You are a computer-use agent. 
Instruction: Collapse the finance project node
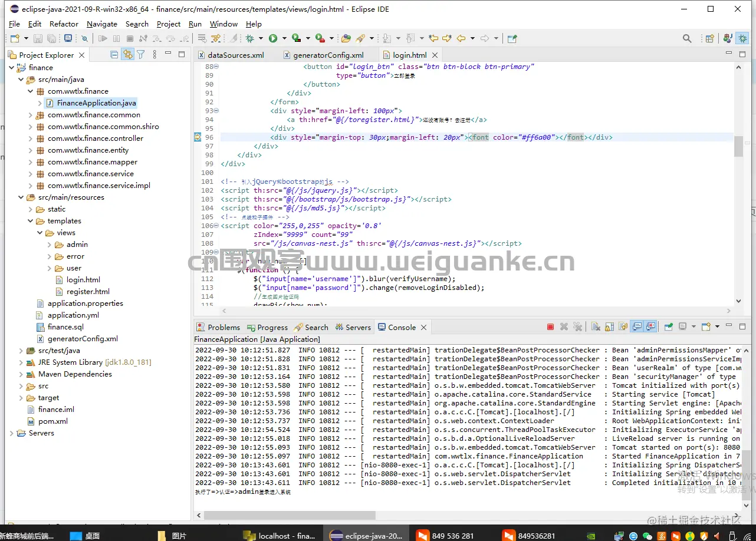click(x=11, y=68)
